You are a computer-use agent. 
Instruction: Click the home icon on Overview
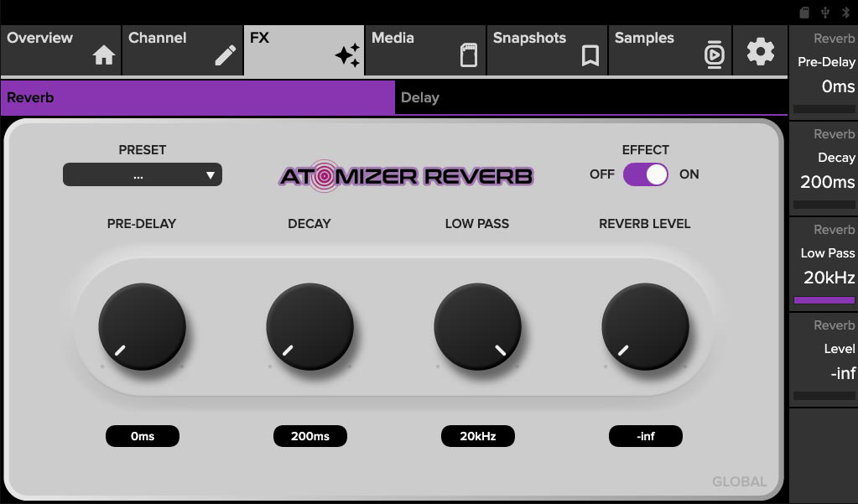[x=104, y=56]
